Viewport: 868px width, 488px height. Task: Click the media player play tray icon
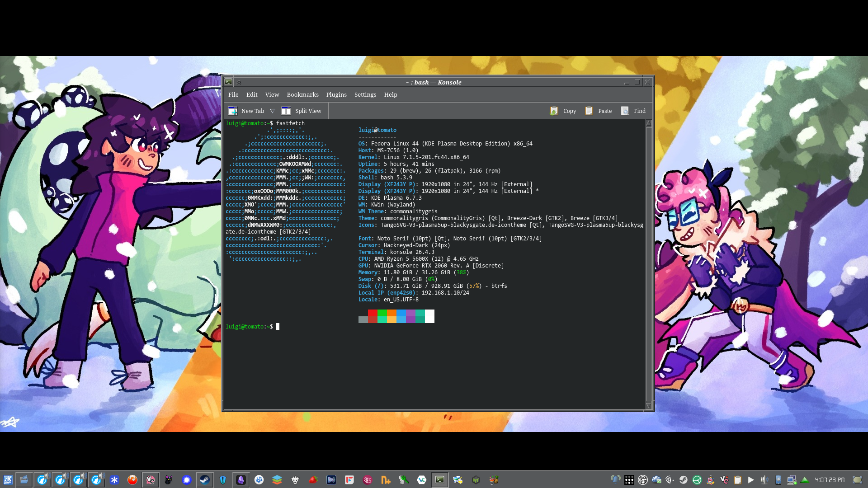pos(751,480)
